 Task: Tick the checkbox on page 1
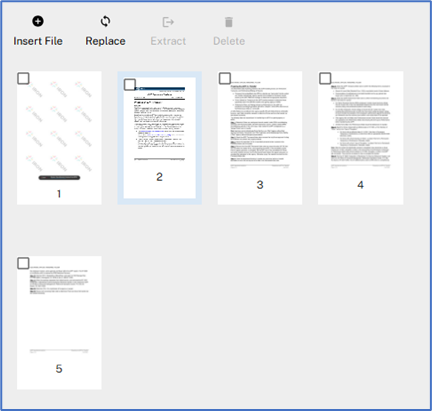pyautogui.click(x=23, y=78)
